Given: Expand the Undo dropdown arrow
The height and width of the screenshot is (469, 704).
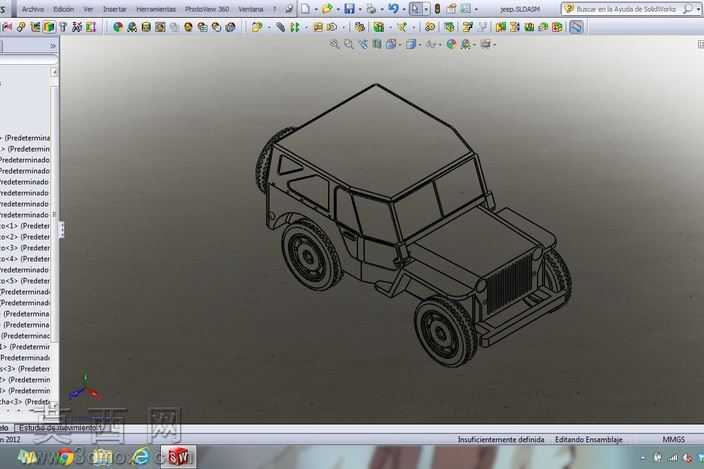Looking at the screenshot, I should click(x=403, y=9).
